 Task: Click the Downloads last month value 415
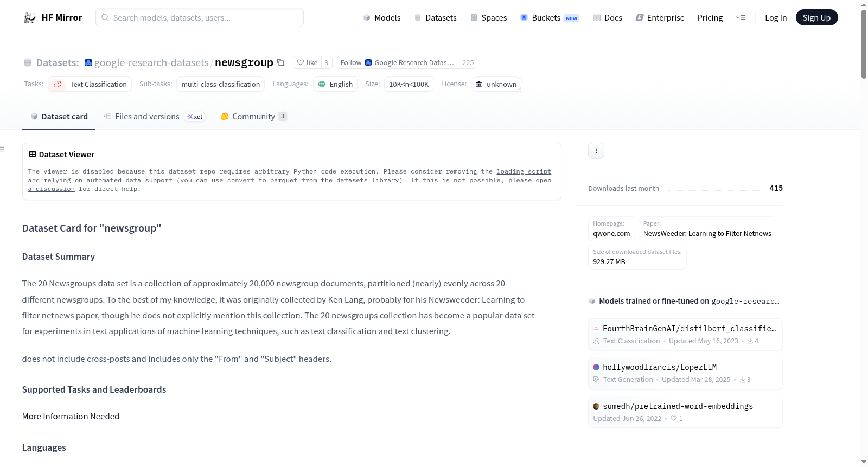(x=776, y=188)
